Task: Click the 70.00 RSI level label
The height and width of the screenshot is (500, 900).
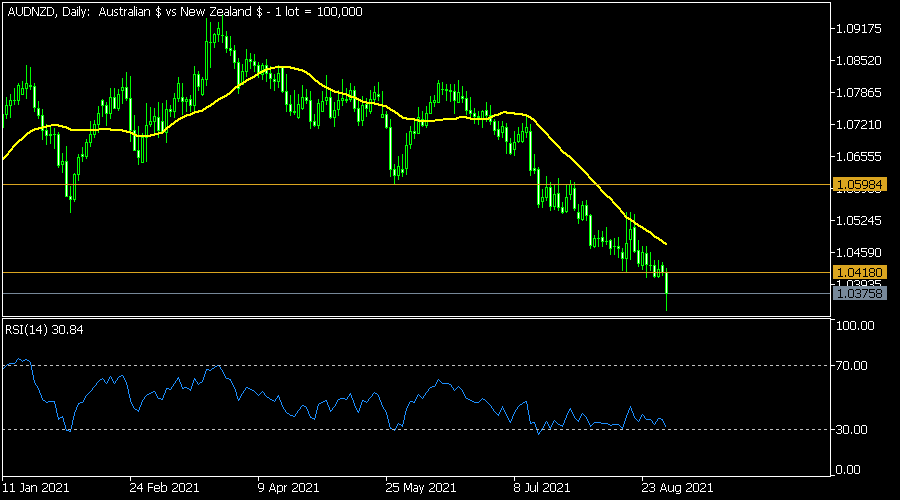Action: 851,366
